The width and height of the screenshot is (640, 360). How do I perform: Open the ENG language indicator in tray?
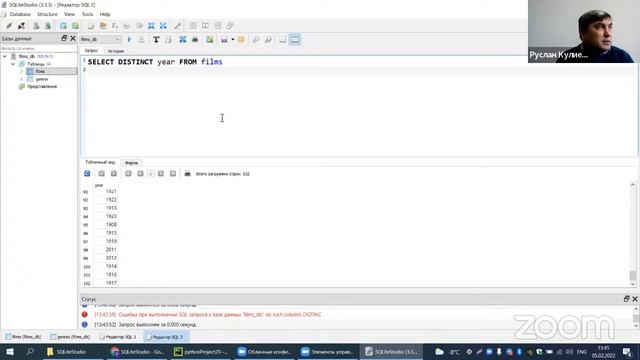[x=581, y=352]
